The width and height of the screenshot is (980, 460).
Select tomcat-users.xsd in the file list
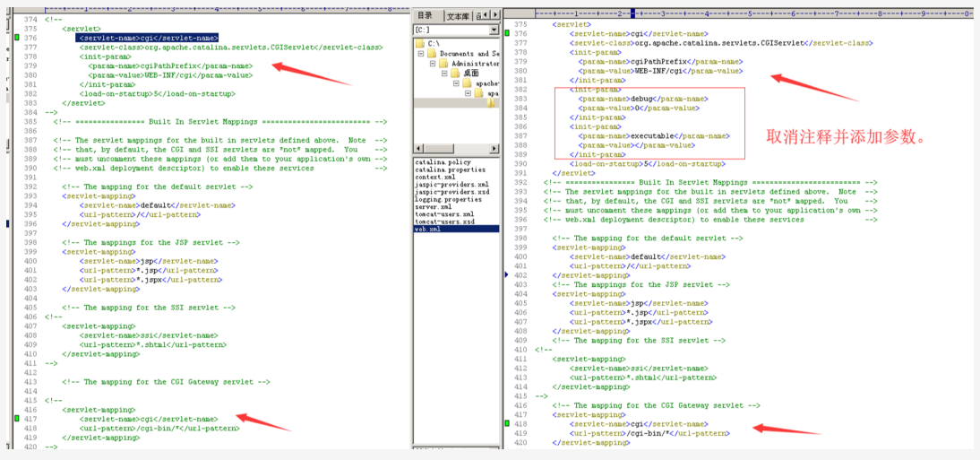pos(443,221)
